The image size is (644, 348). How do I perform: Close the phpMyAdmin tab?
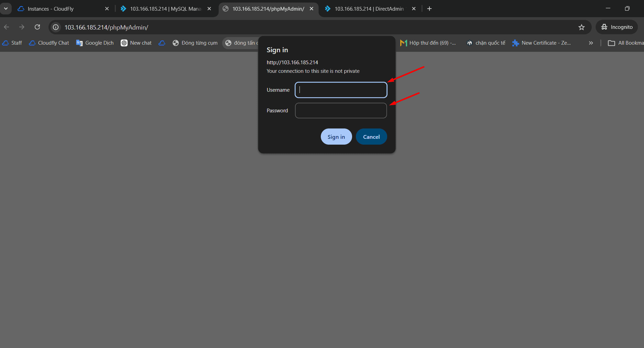[x=312, y=9]
